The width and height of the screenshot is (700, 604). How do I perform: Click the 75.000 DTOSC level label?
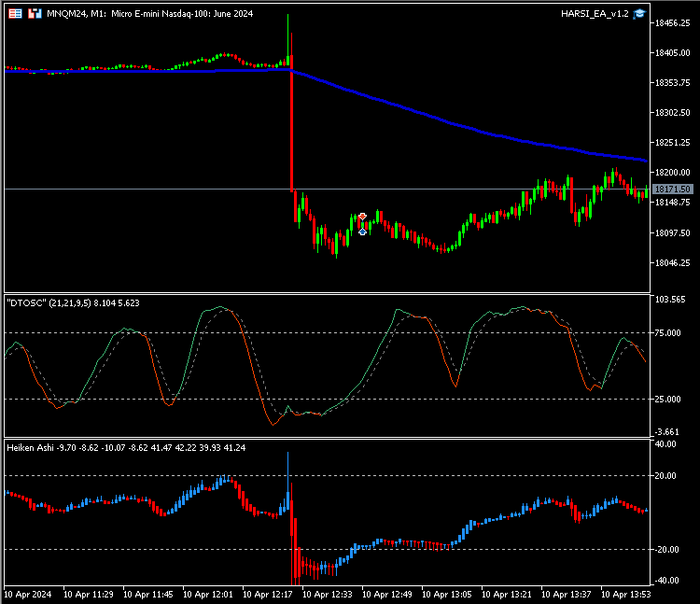667,333
